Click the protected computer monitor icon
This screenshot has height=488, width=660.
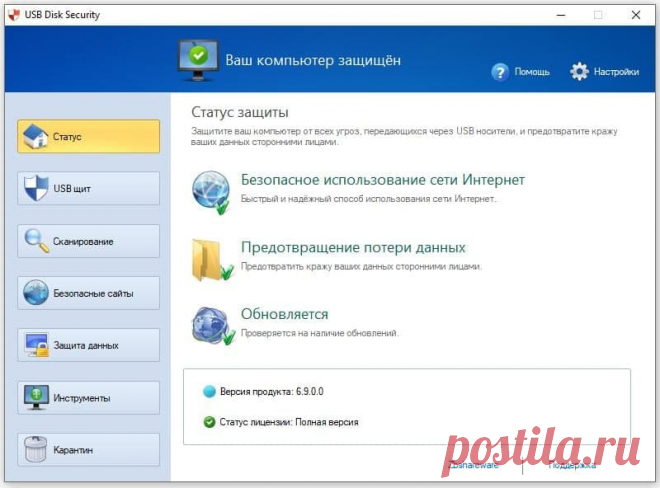pos(198,60)
